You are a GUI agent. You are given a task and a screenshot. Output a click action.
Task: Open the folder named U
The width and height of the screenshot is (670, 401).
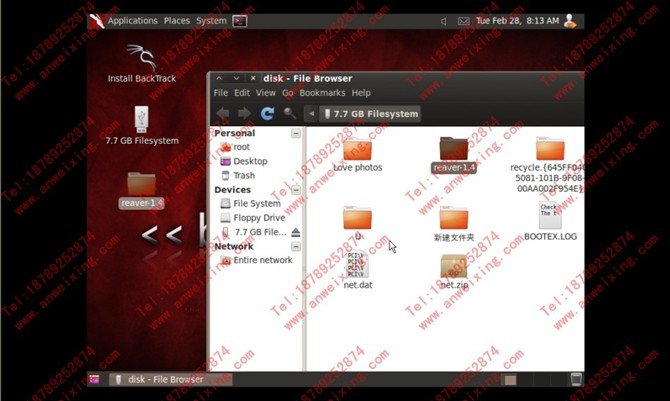358,224
